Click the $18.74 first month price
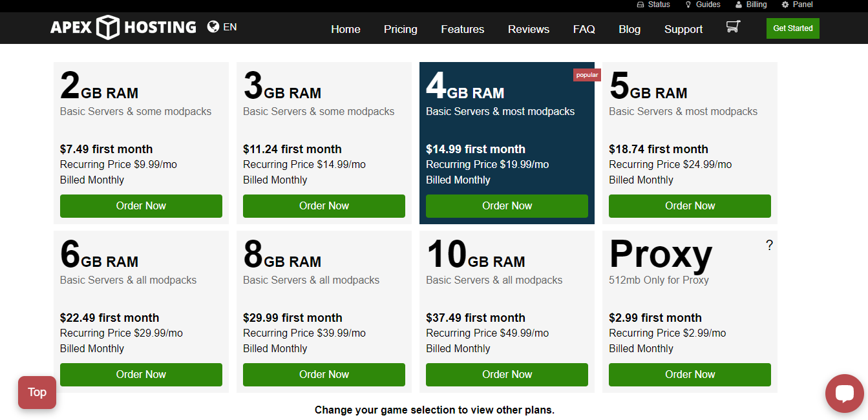This screenshot has width=868, height=420. point(659,149)
